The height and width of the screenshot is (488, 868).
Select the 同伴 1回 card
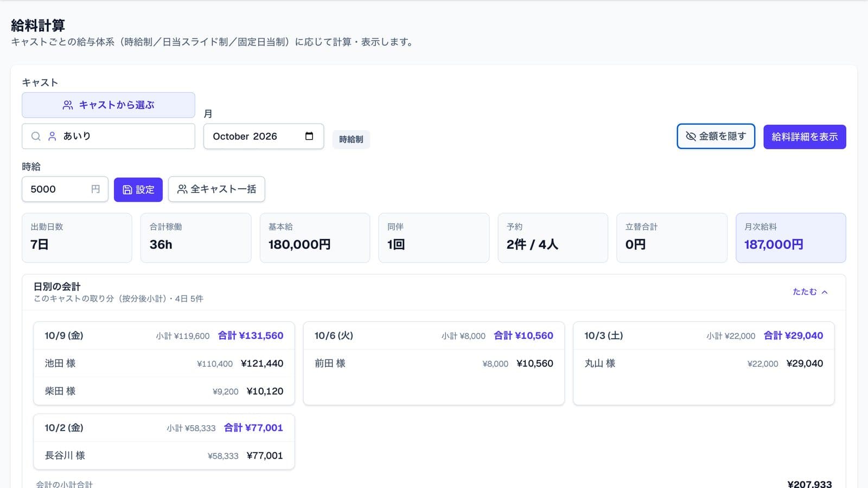coord(434,237)
